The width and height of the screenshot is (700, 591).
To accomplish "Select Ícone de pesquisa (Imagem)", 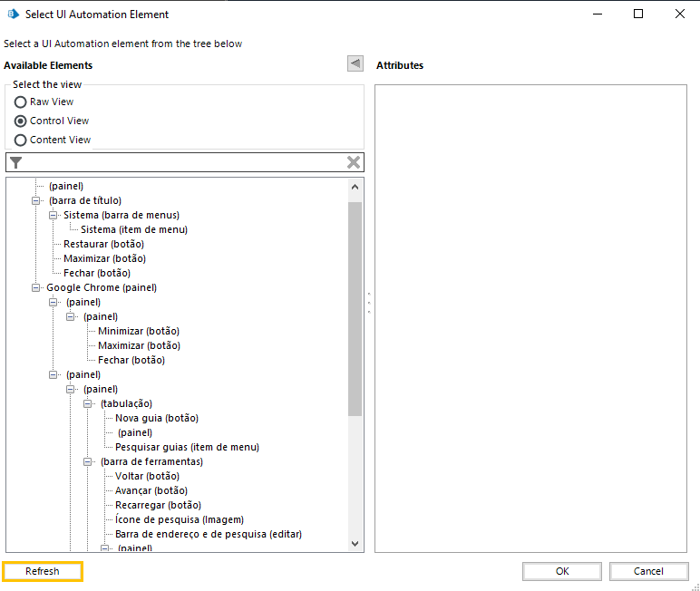I will coord(180,519).
